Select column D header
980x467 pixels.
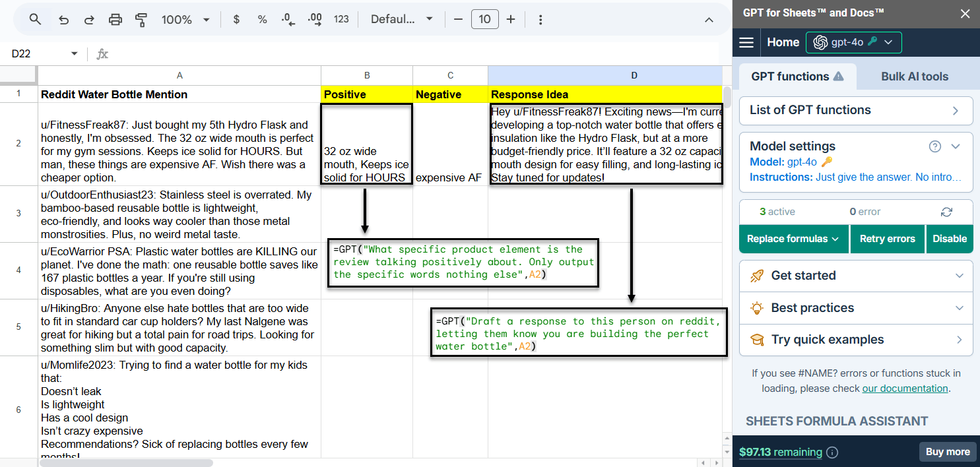[605, 75]
